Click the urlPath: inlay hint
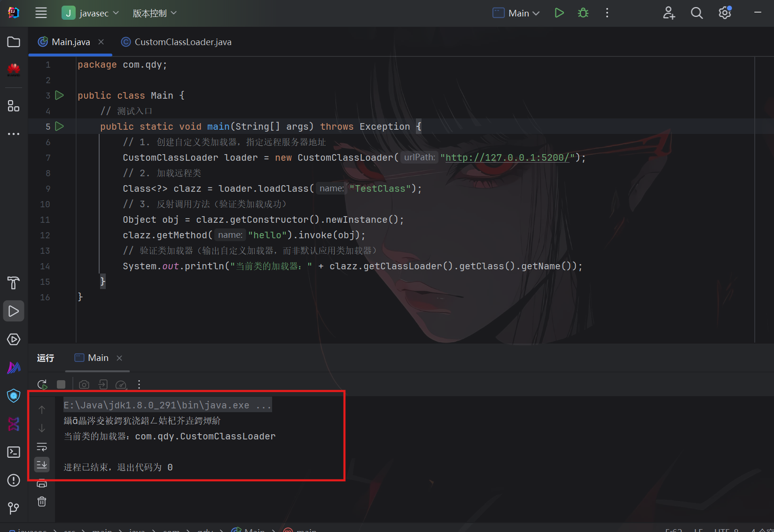 (420, 157)
